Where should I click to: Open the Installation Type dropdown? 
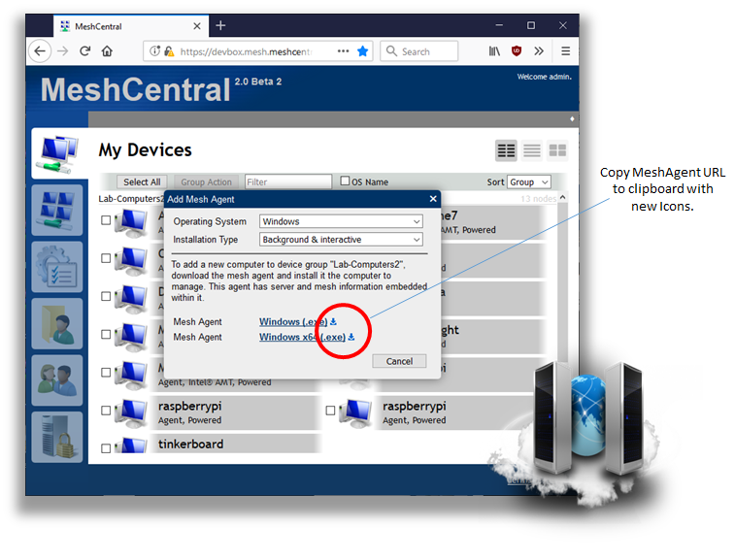coord(341,240)
